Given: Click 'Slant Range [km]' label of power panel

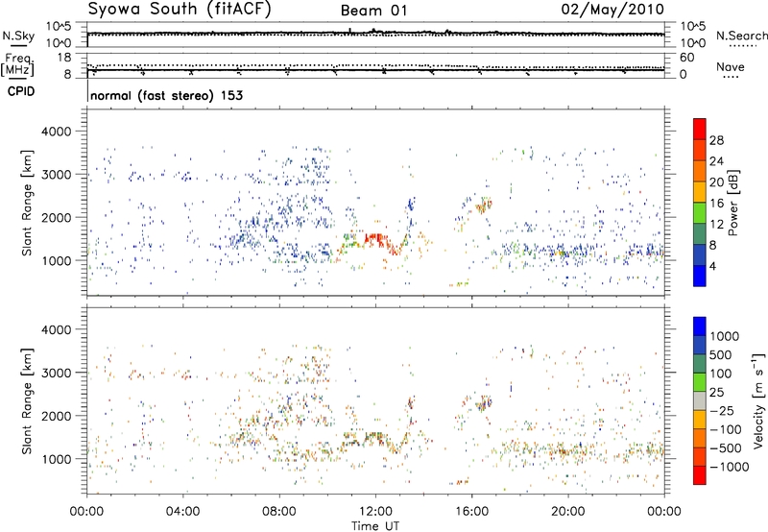Looking at the screenshot, I should click(28, 203).
